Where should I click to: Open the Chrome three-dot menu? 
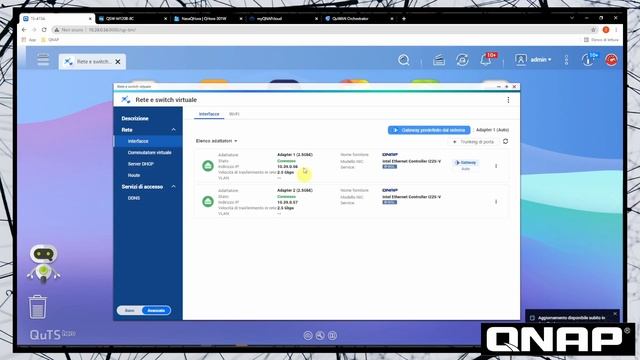point(616,30)
